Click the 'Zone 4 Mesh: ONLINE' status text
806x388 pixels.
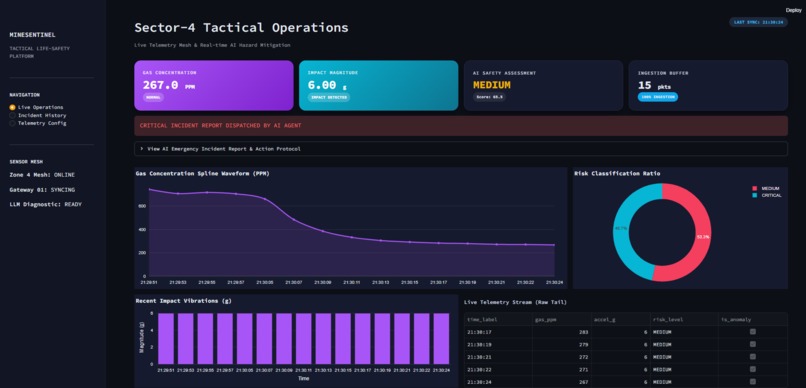click(x=42, y=175)
